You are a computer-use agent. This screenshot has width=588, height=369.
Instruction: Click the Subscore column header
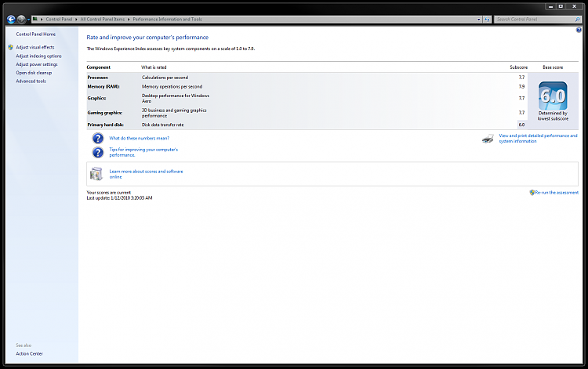point(519,67)
